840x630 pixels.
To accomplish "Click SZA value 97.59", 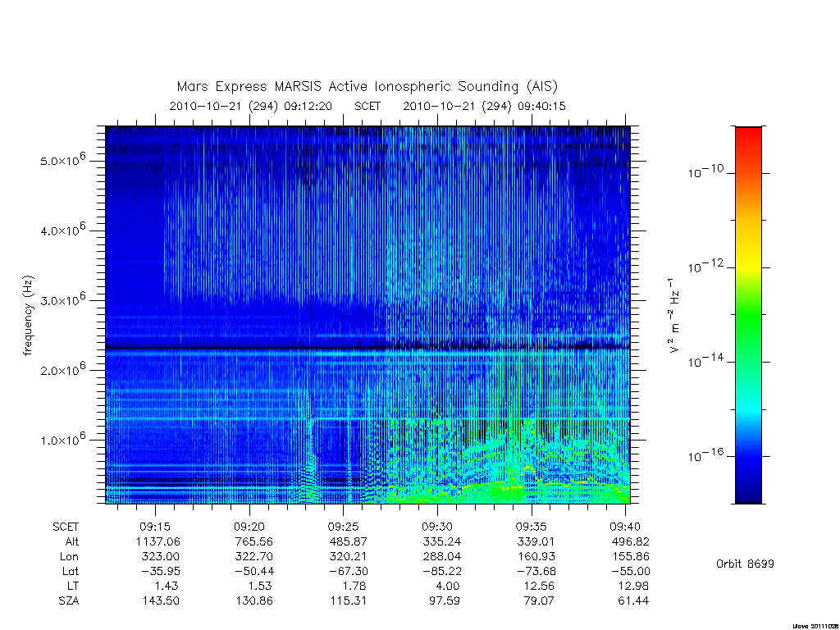I will pyautogui.click(x=445, y=601).
